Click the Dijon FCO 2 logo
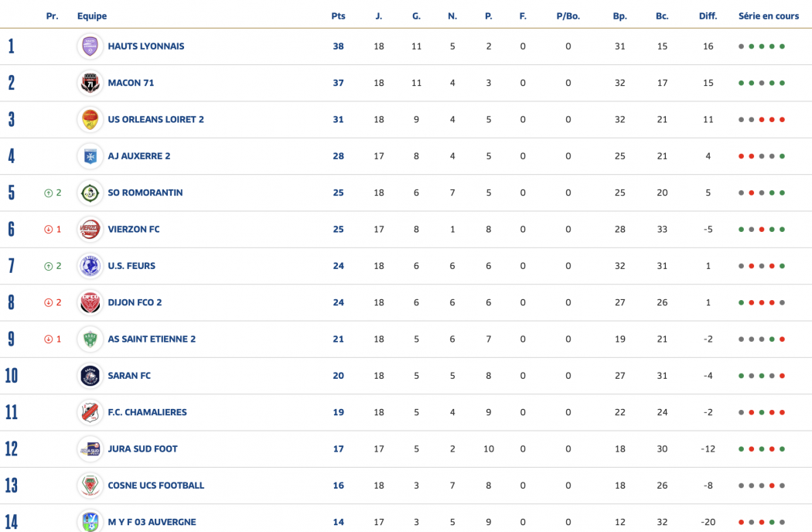Screen dimensions: 812x532 click(90, 302)
